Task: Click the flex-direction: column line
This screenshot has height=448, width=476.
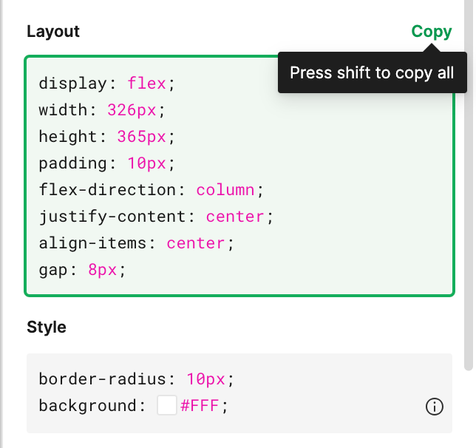Action: pyautogui.click(x=152, y=190)
